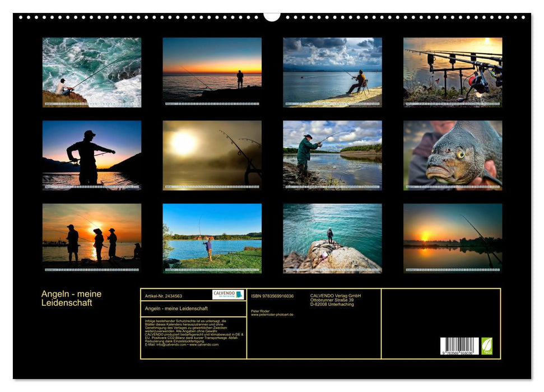Image resolution: width=544 pixels, height=392 pixels.
Task: Open the three anglers sunset silhouette photo
Action: click(x=91, y=238)
